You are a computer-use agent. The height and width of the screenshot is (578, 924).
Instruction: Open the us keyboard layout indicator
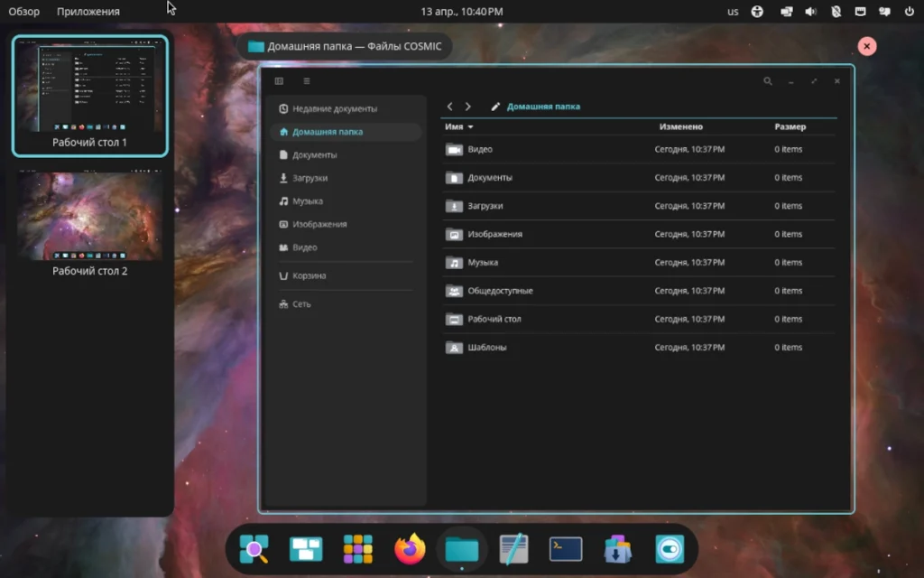coord(733,11)
